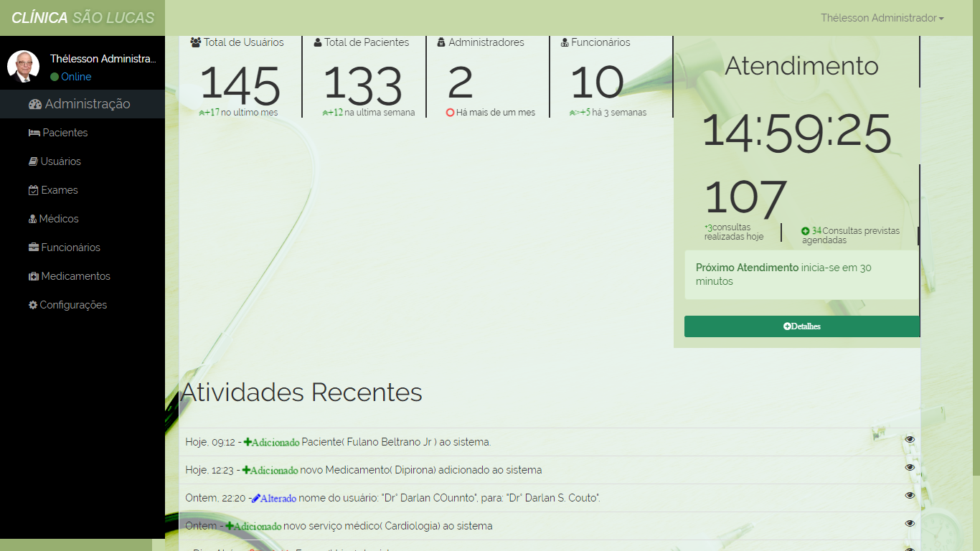Click the green plus-circle icon beside 34
Screen dimensions: 980x551
(x=806, y=231)
